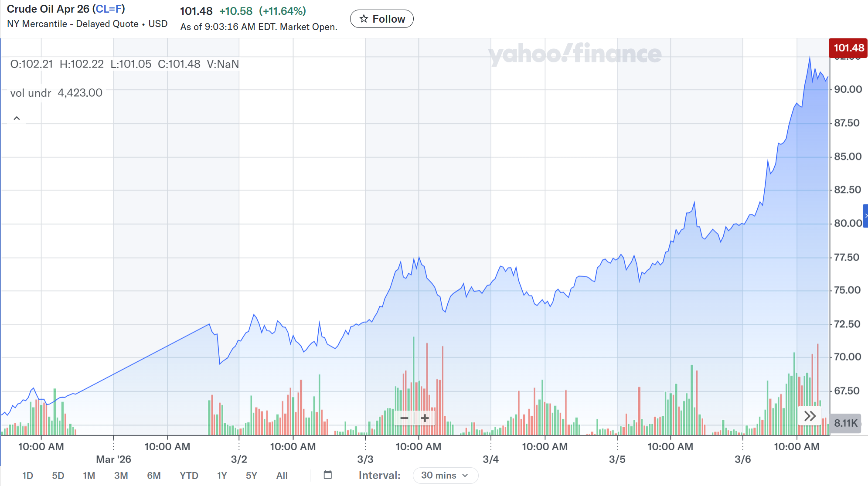Click the 8.11K volume axis label

click(845, 423)
